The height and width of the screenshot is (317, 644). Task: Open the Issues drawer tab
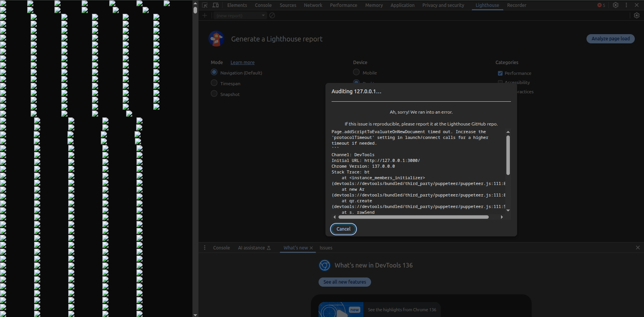326,248
